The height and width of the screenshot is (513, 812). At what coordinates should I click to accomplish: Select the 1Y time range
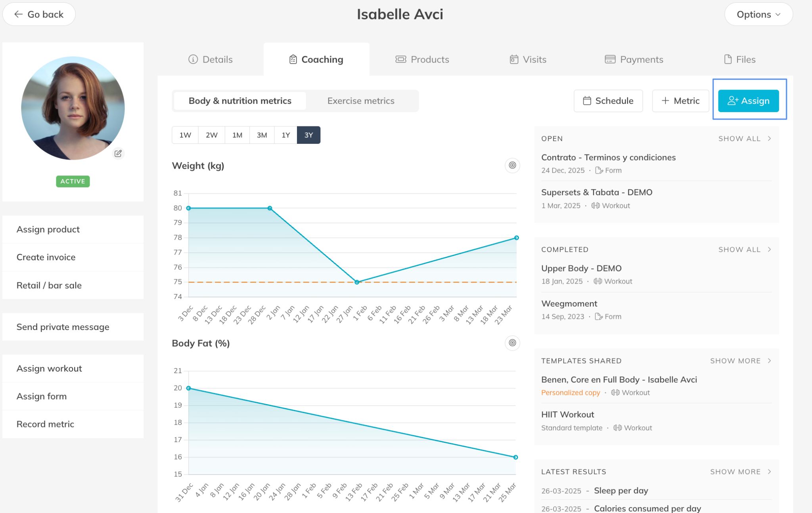tap(285, 135)
